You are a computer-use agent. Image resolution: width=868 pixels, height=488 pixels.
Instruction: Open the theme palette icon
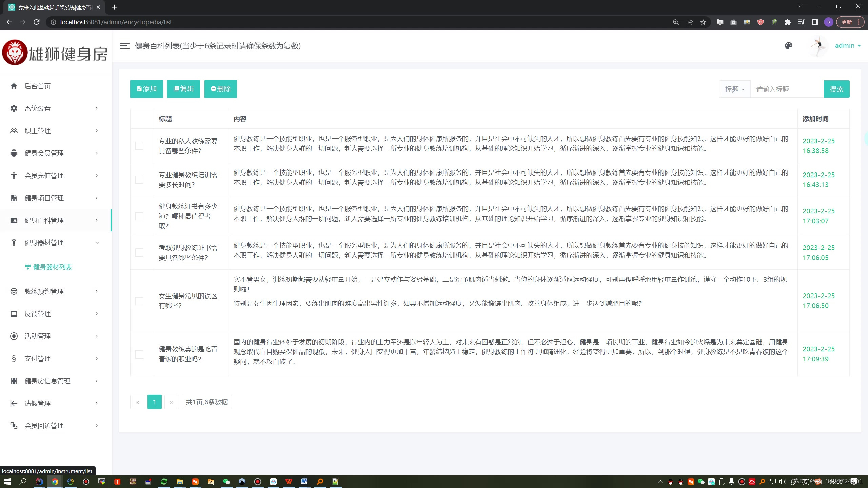[x=788, y=46]
